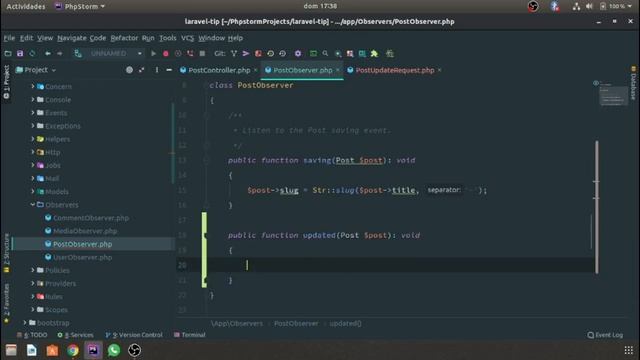Image resolution: width=640 pixels, height=360 pixels.
Task: Click the yellow-green plugin icon in toolbar
Action: pyautogui.click(x=374, y=53)
